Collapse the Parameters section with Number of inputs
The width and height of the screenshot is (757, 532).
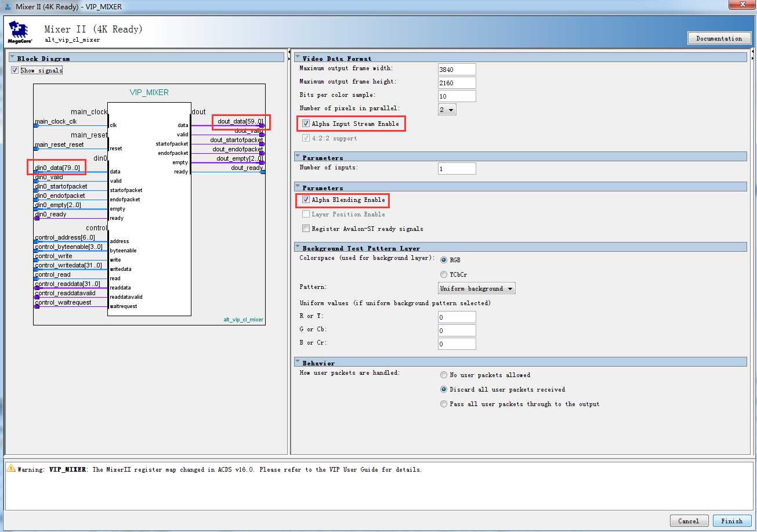[x=298, y=157]
